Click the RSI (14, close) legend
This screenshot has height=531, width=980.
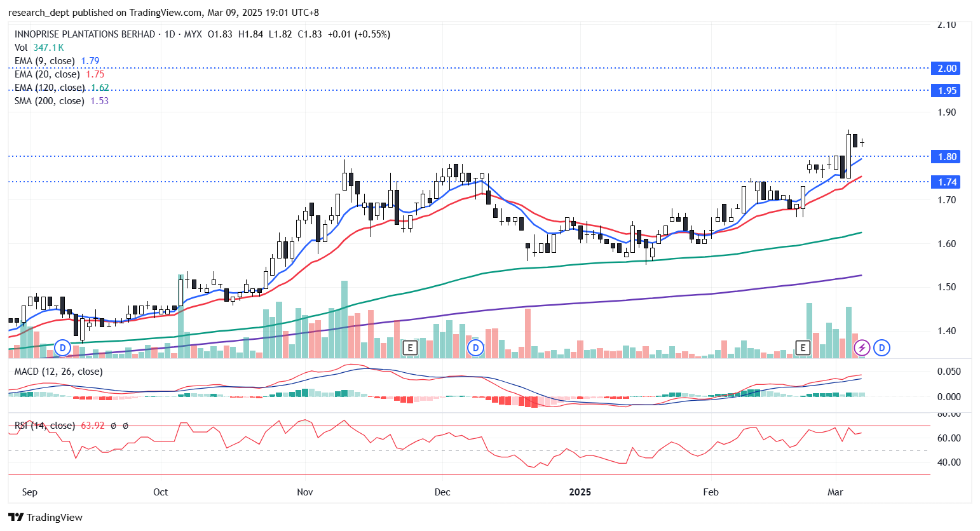(x=44, y=426)
